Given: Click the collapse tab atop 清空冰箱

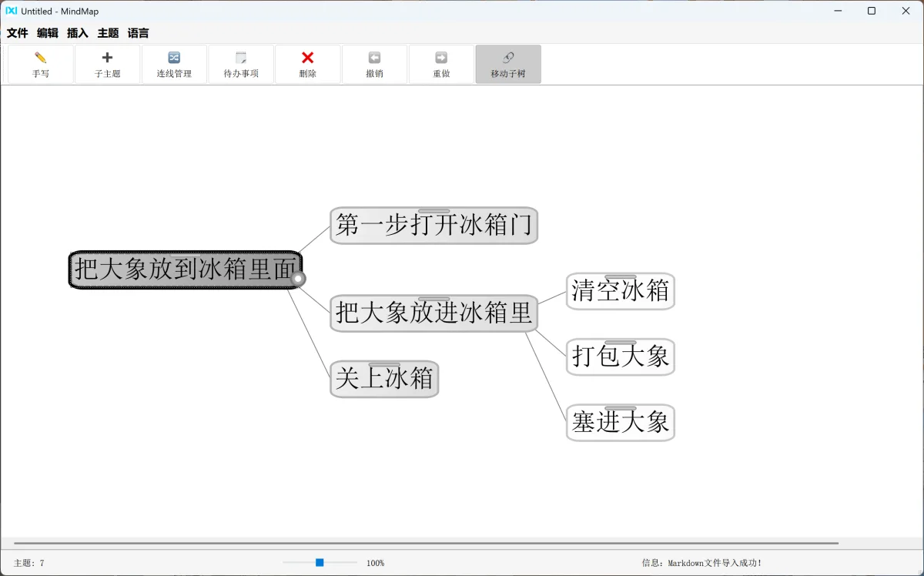Looking at the screenshot, I should click(x=621, y=276).
